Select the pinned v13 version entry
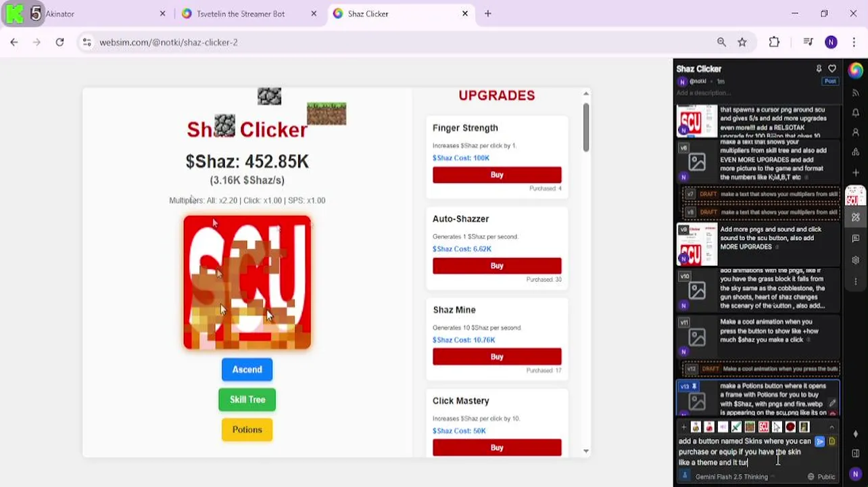 point(758,398)
